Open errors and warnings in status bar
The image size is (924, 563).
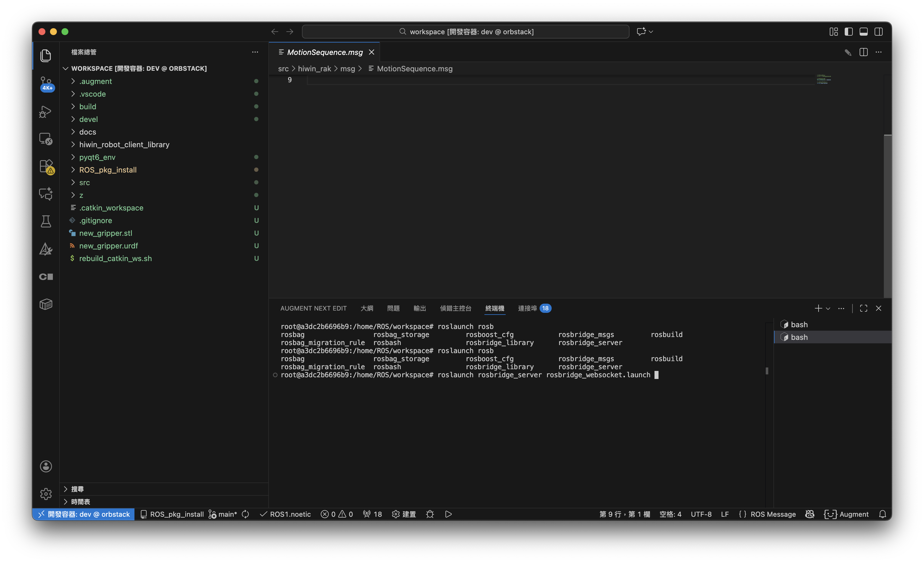point(337,514)
